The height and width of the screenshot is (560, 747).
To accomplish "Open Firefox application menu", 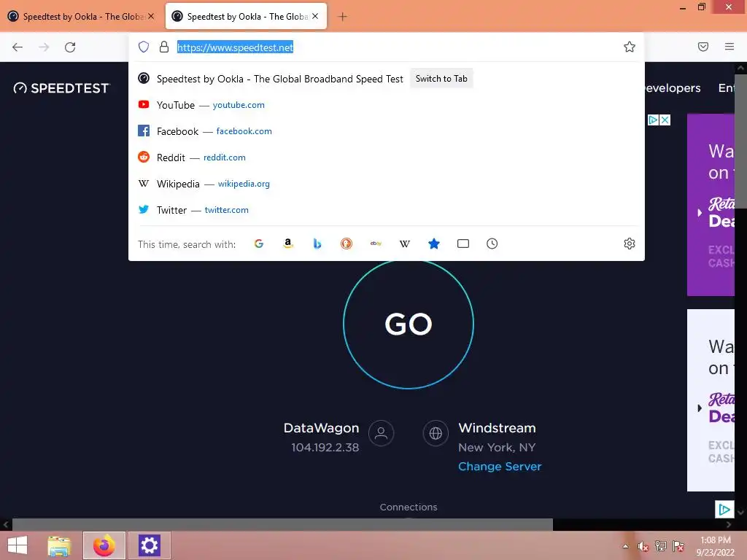I will [x=729, y=47].
